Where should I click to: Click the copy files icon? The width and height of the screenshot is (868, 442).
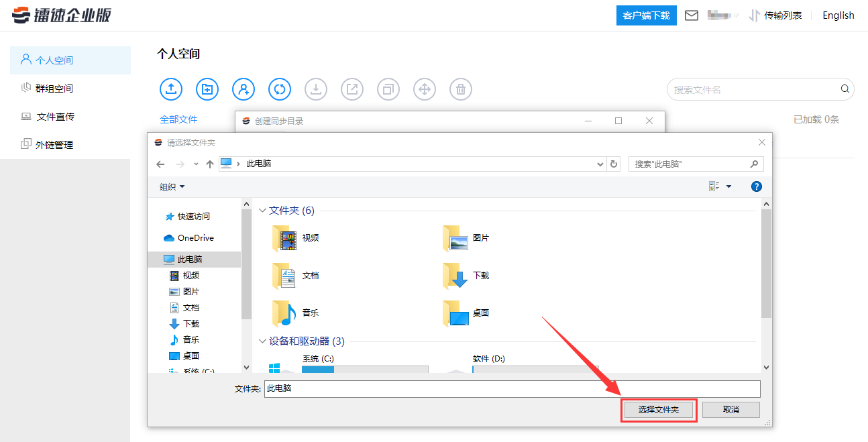[388, 89]
